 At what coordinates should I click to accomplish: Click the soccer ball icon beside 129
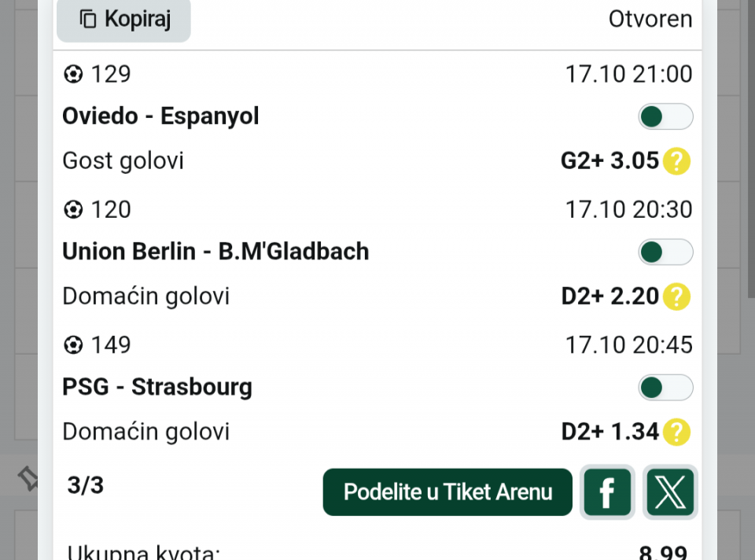click(73, 75)
